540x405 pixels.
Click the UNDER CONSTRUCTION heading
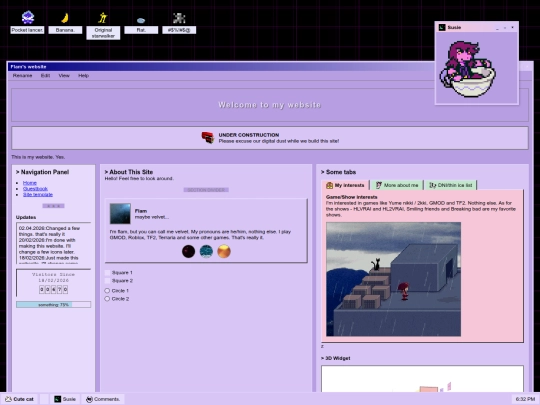click(x=249, y=135)
